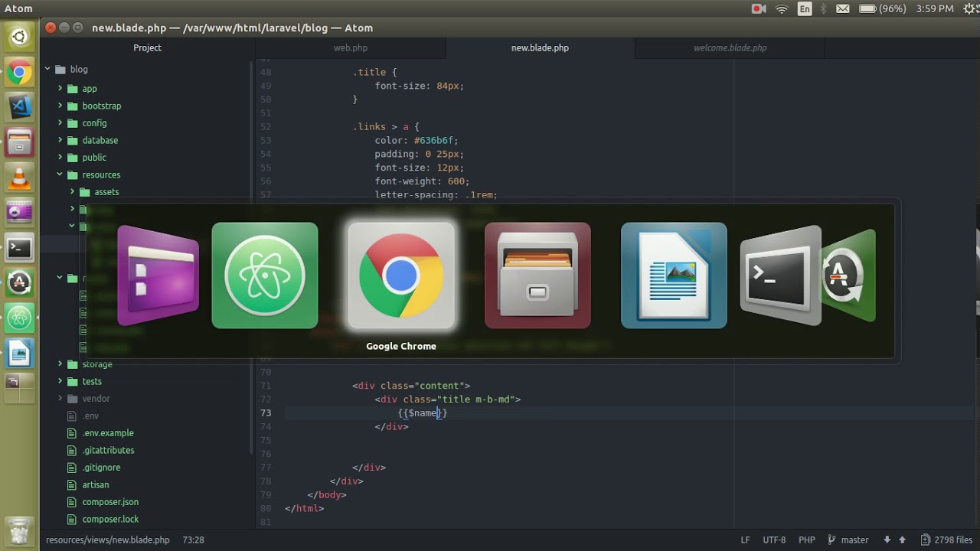Open the system session gear menu
Image resolution: width=980 pixels, height=551 pixels.
[x=971, y=9]
